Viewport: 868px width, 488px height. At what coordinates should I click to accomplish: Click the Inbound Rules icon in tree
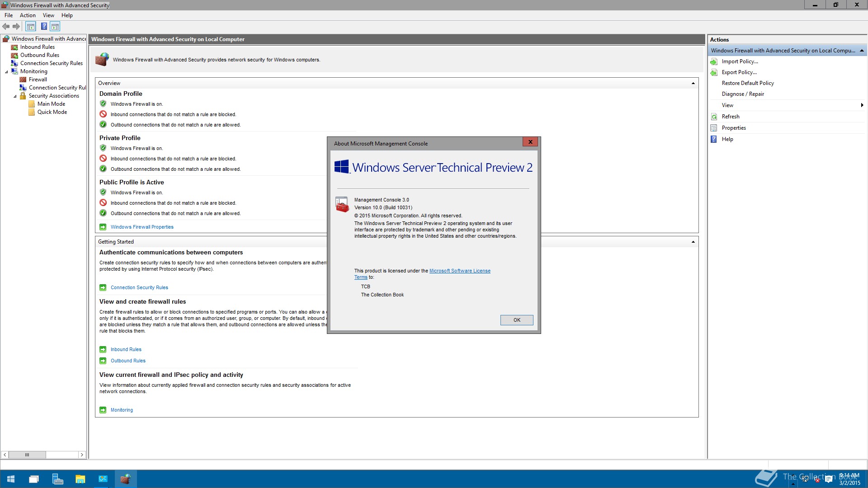pyautogui.click(x=14, y=47)
